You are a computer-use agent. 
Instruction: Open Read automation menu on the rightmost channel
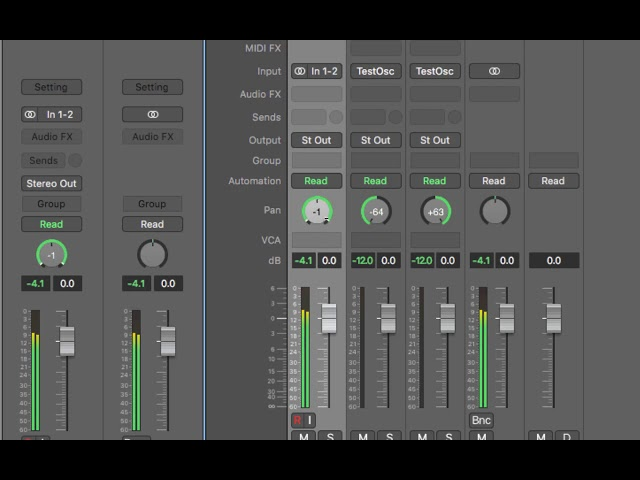click(553, 181)
